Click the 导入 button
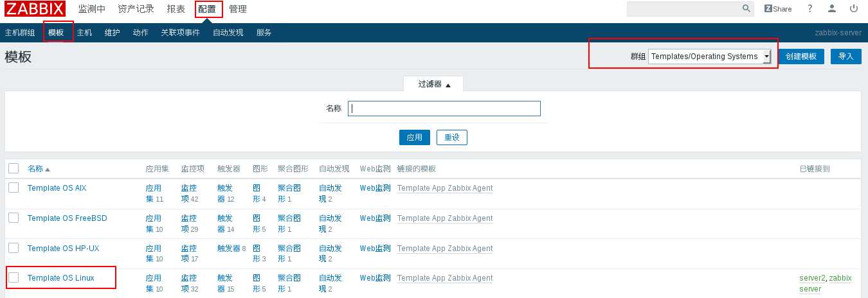868x298 pixels. [x=845, y=57]
